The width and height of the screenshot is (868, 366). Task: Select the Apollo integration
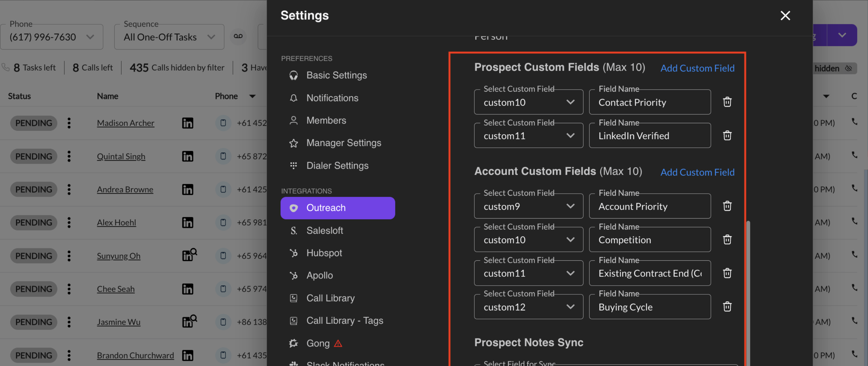tap(338, 276)
